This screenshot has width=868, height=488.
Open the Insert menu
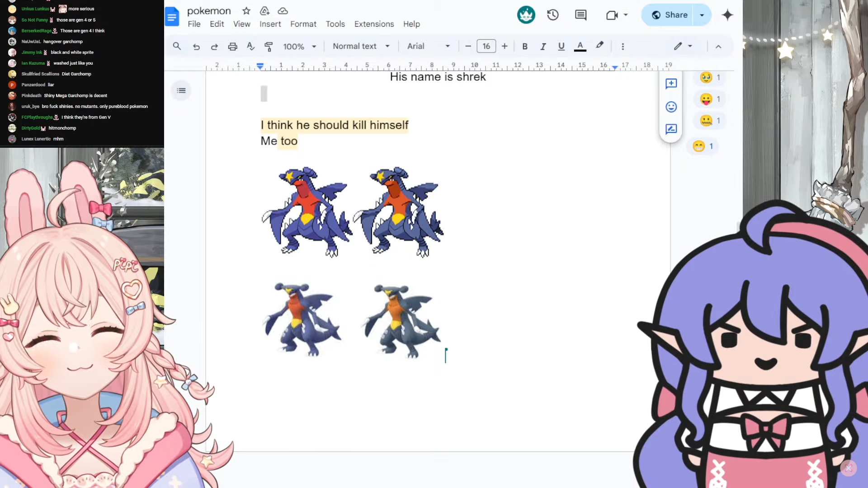(270, 24)
